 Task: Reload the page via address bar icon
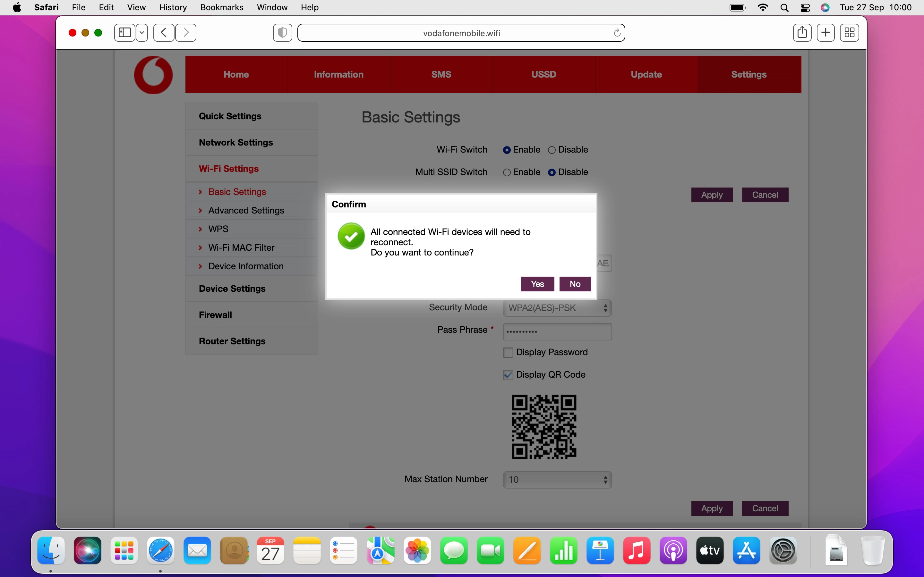tap(617, 33)
